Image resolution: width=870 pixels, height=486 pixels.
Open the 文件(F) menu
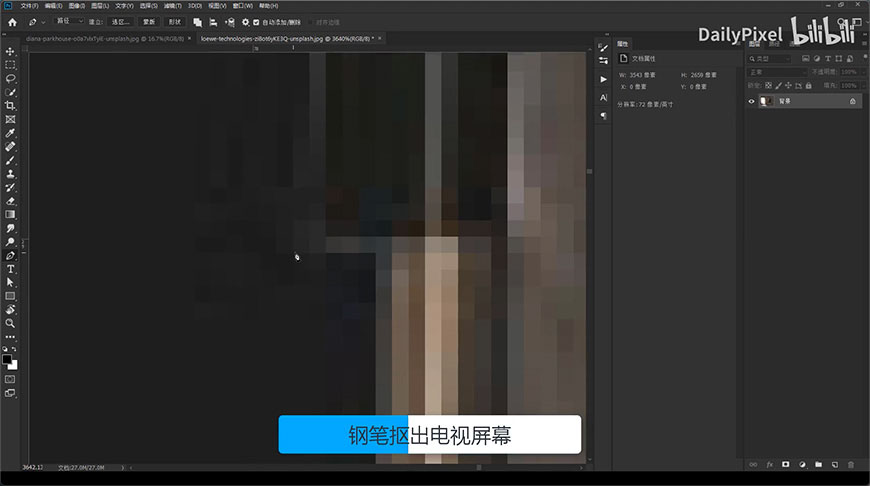point(29,6)
